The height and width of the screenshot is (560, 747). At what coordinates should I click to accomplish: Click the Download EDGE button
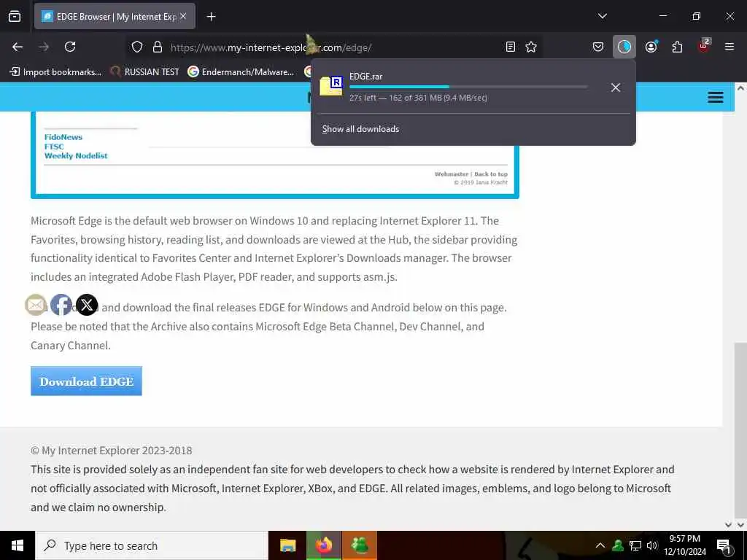pyautogui.click(x=86, y=381)
